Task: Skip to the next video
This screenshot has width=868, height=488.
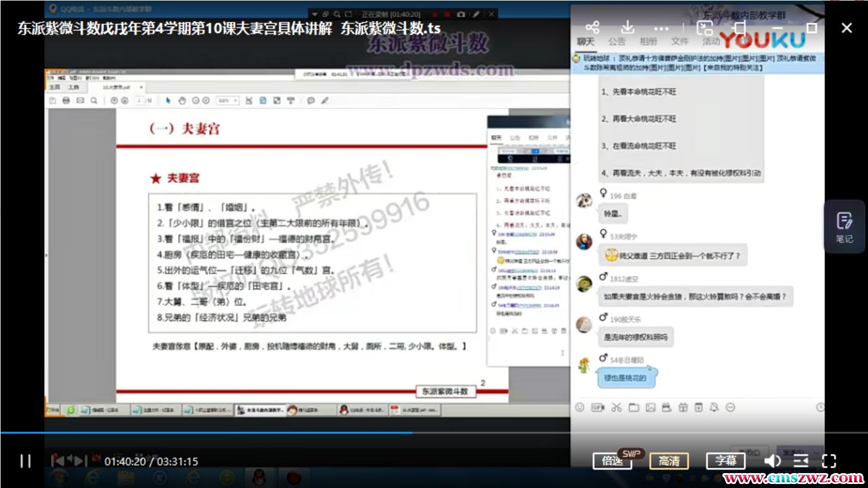Action: click(x=81, y=461)
